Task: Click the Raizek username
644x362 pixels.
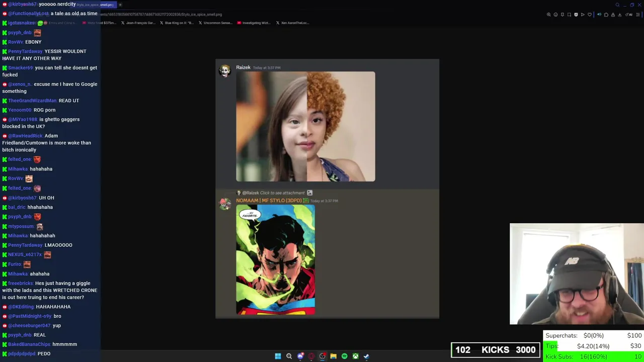Action: pyautogui.click(x=243, y=67)
